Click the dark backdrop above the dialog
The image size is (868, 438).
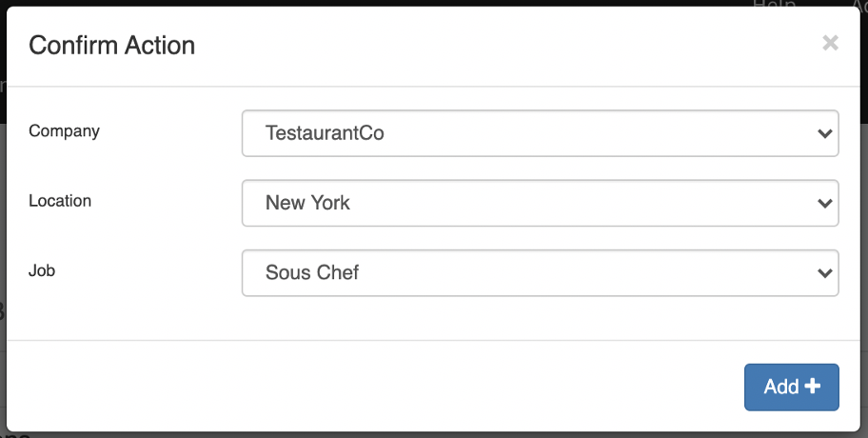[381, 4]
